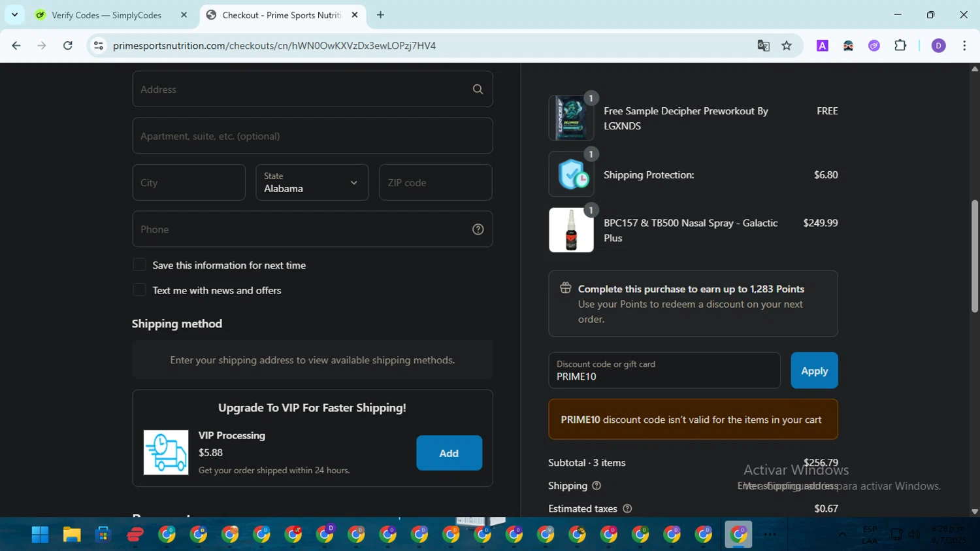Click the Shipping Protection thumbnail

[x=571, y=175]
